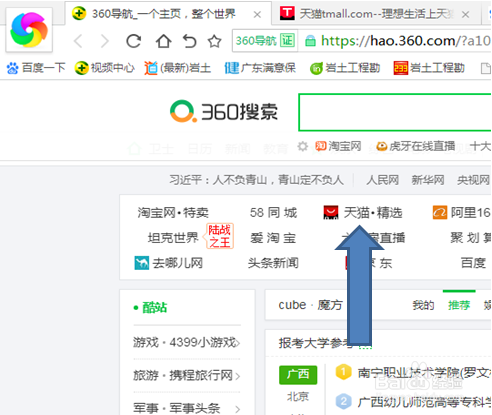Click the camel icon beside 去哪儿网
Viewport: 492px width, 415px height.
point(141,263)
